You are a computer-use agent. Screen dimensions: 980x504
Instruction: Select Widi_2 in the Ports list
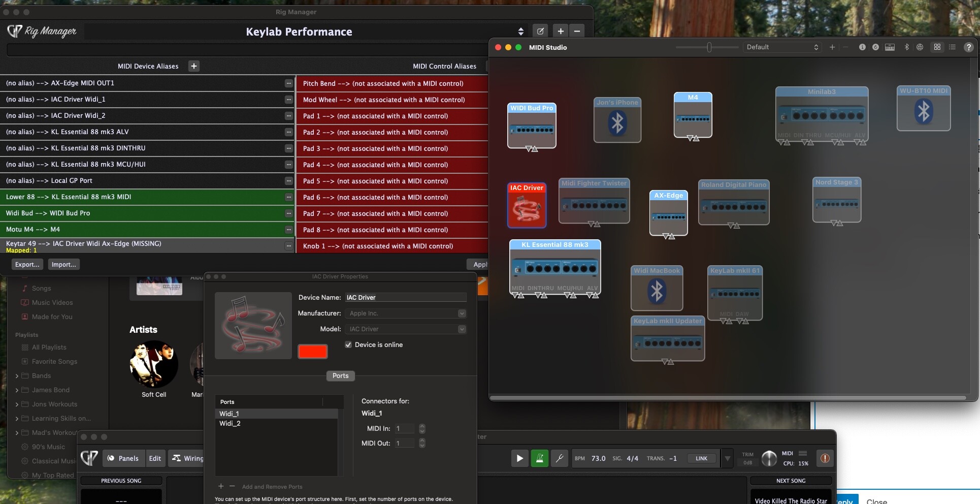(x=277, y=424)
